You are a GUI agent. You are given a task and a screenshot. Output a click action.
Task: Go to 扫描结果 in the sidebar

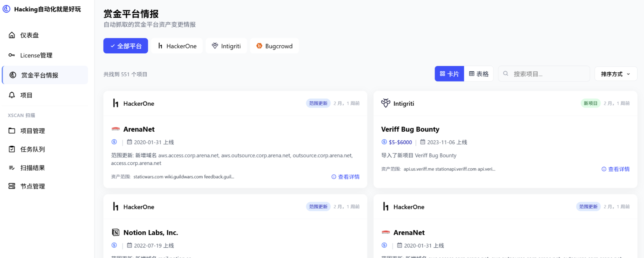(45, 168)
